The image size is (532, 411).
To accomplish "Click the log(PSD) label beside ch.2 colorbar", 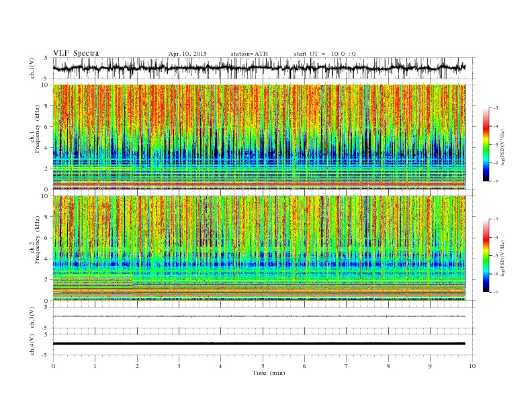I will (x=503, y=258).
